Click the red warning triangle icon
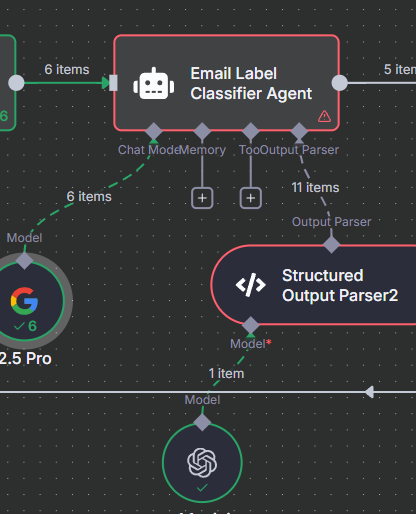Image resolution: width=416 pixels, height=514 pixels. click(324, 116)
